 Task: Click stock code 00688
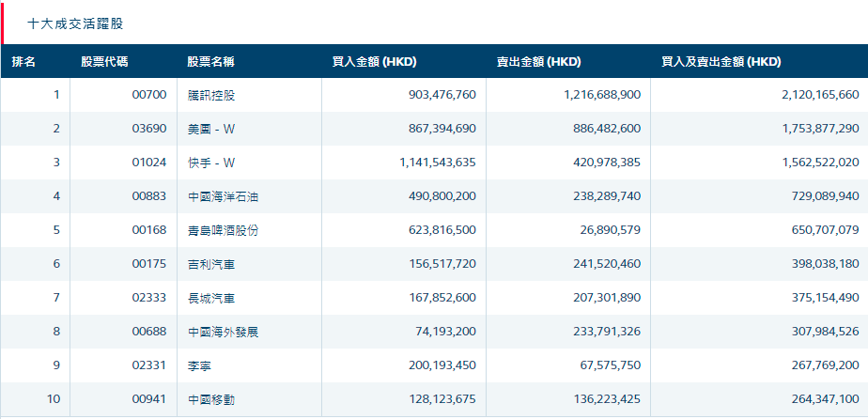click(149, 332)
